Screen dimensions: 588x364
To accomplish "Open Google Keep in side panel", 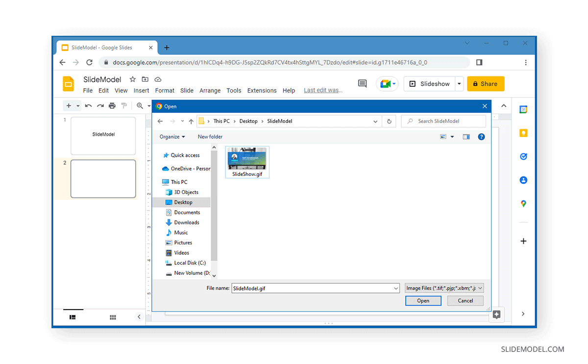I will 523,133.
